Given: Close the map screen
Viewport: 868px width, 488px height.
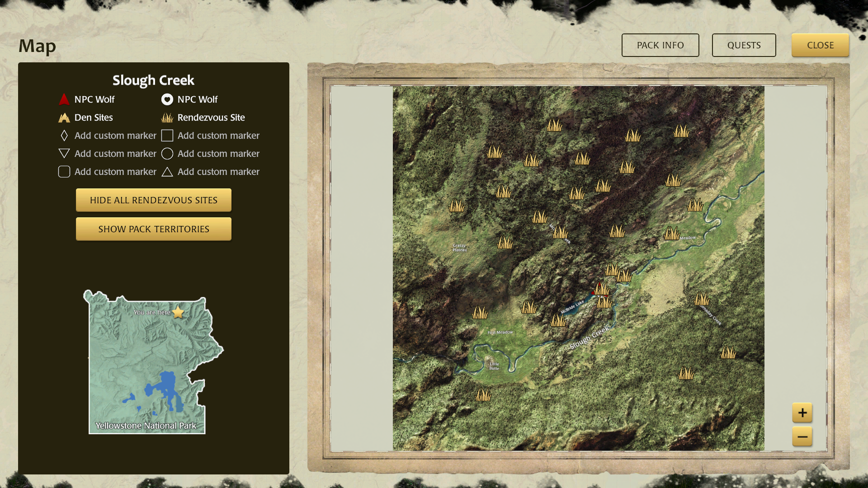Looking at the screenshot, I should pos(820,45).
